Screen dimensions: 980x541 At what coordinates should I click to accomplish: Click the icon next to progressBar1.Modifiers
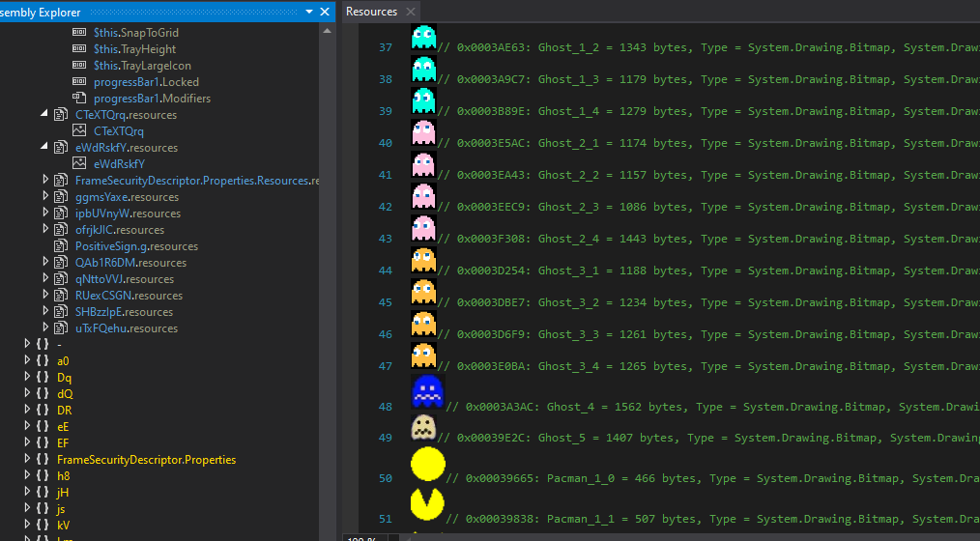[80, 99]
